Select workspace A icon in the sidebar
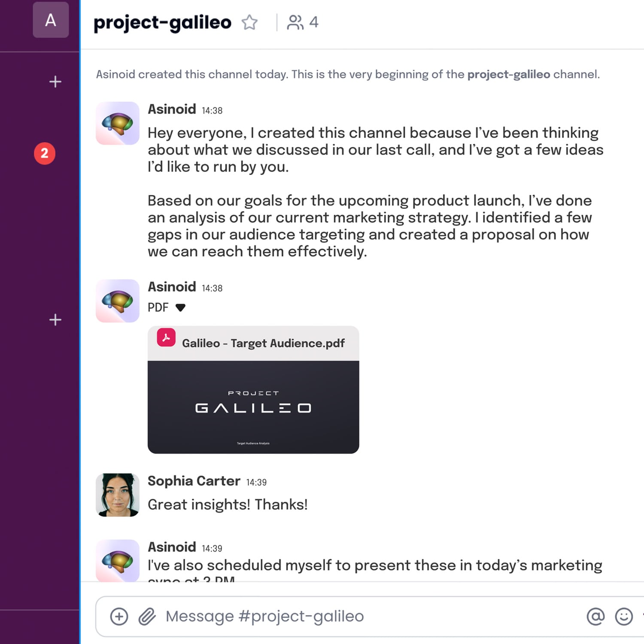Screen dimensions: 644x644 (x=51, y=20)
